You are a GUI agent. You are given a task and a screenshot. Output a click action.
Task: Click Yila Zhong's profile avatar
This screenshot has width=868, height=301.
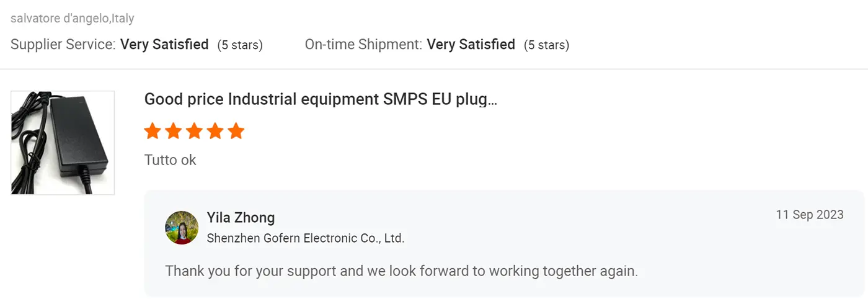pos(182,227)
